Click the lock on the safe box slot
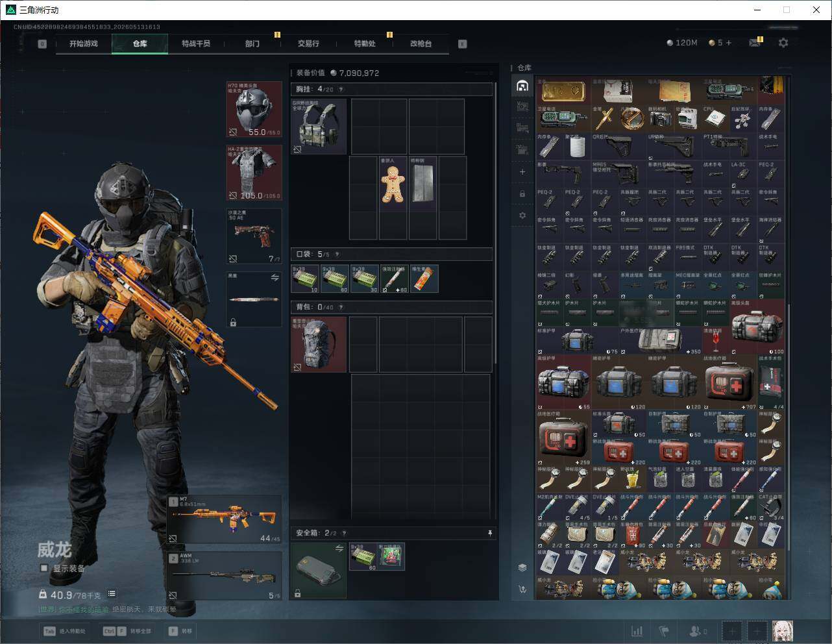Viewport: 832px width, 644px height. (x=297, y=593)
